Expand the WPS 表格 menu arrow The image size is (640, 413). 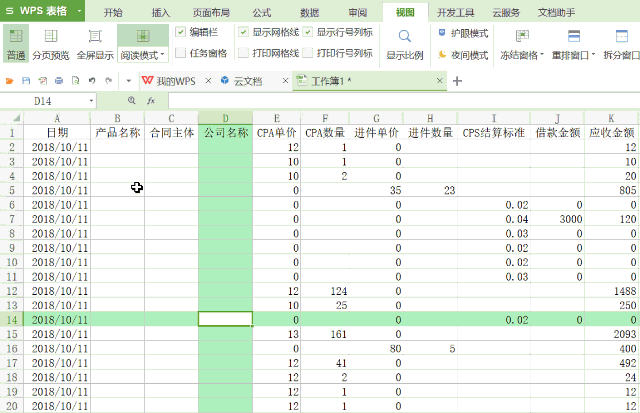[79, 11]
